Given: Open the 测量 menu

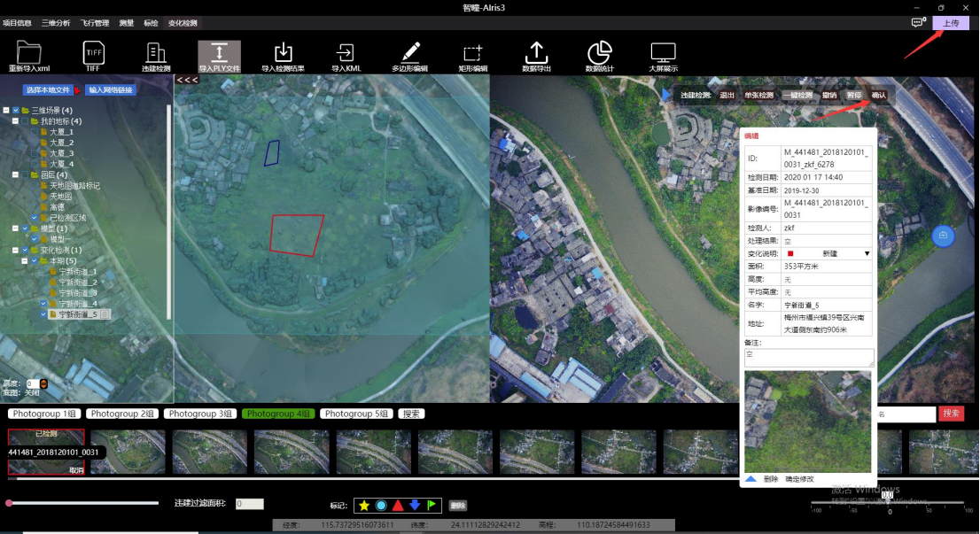Looking at the screenshot, I should pos(126,22).
